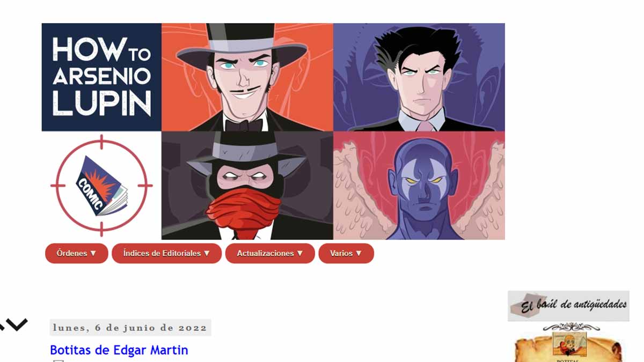Click the small image icon below the post title
Viewport: 644px width, 362px height.
pos(58,360)
